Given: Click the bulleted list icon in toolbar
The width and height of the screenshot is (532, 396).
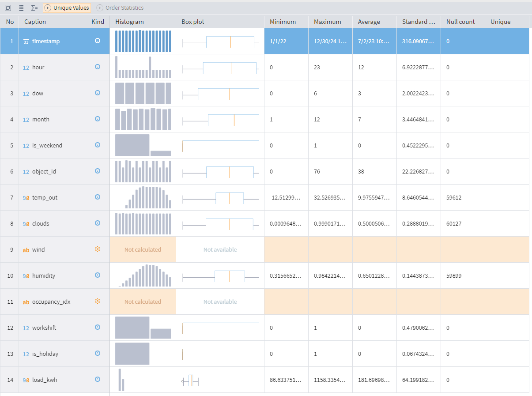Looking at the screenshot, I should (21, 8).
